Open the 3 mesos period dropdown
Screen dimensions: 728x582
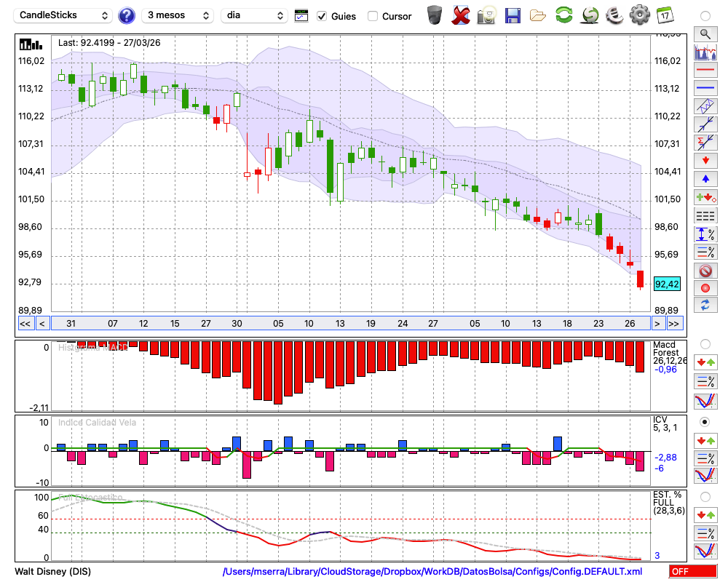[x=178, y=15]
